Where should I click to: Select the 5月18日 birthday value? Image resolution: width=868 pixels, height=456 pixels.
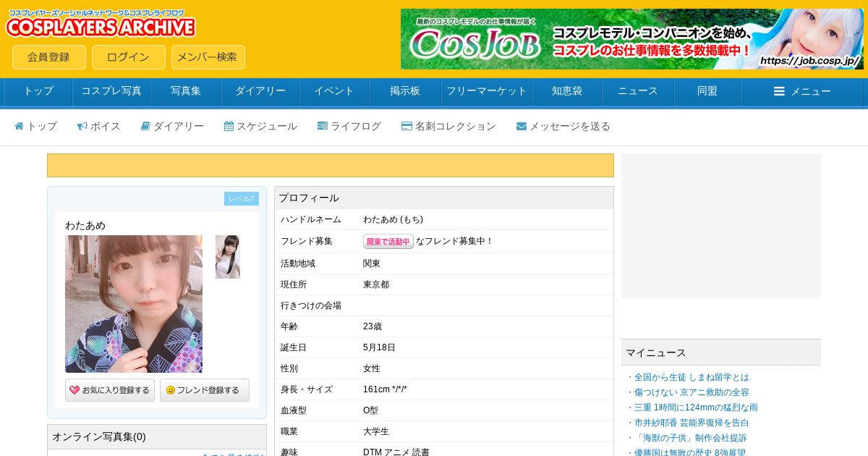point(379,347)
